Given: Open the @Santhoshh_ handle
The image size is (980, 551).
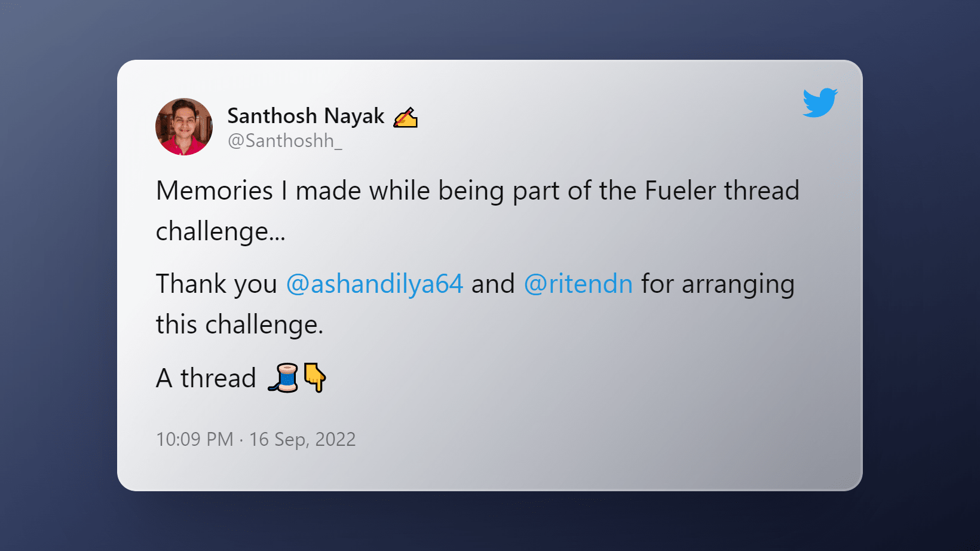Looking at the screenshot, I should click(x=285, y=141).
